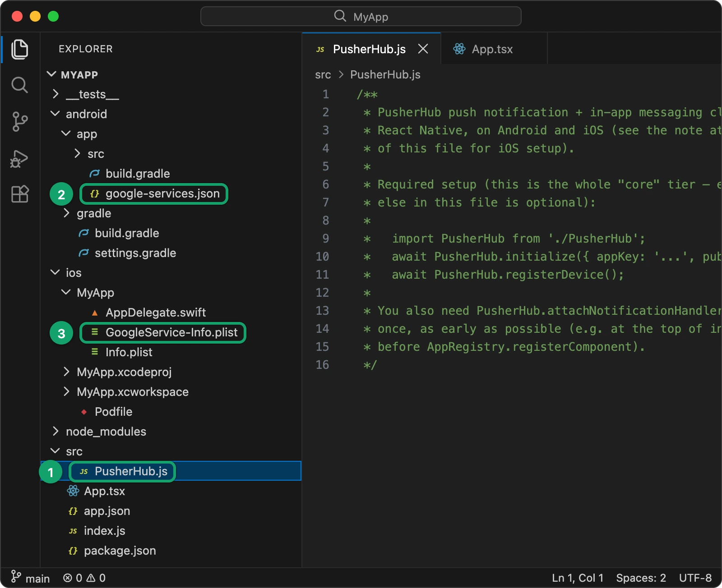Open Source Control view icon

(x=20, y=122)
